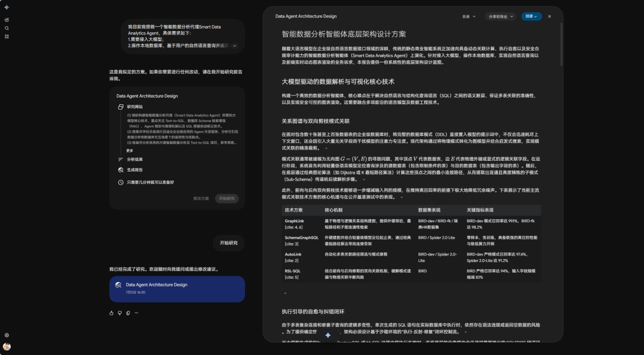Screen dimensions: 644x355
Task: Click the text 我已经完成了研究
Action: (128, 269)
